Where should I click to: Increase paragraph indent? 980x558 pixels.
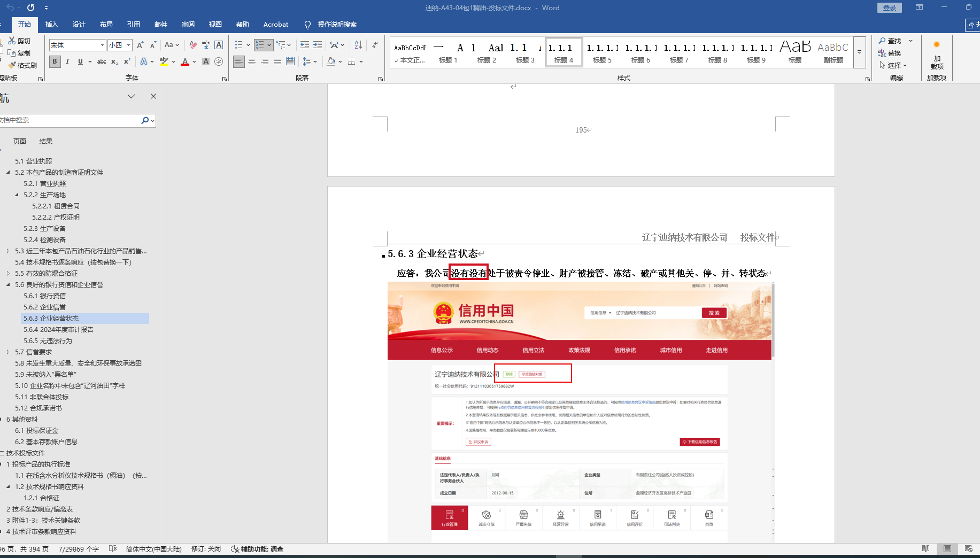[318, 45]
